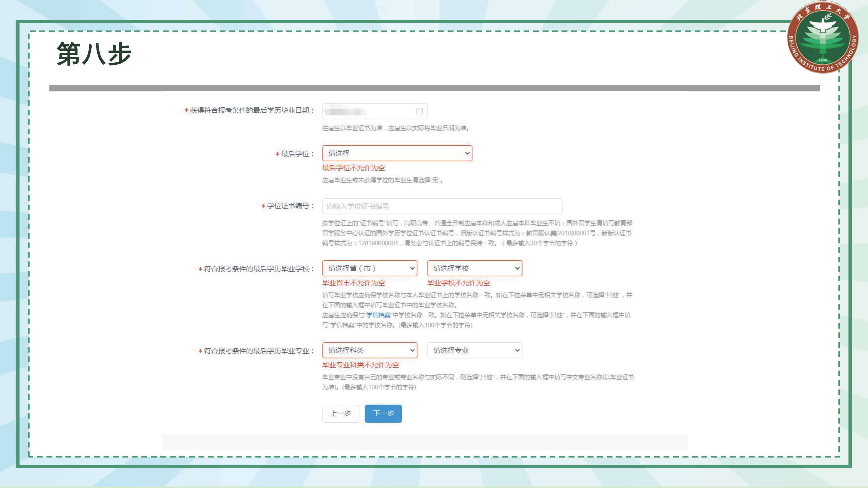This screenshot has width=868, height=488.
Task: Open the 最后学位 dropdown
Action: (x=397, y=153)
